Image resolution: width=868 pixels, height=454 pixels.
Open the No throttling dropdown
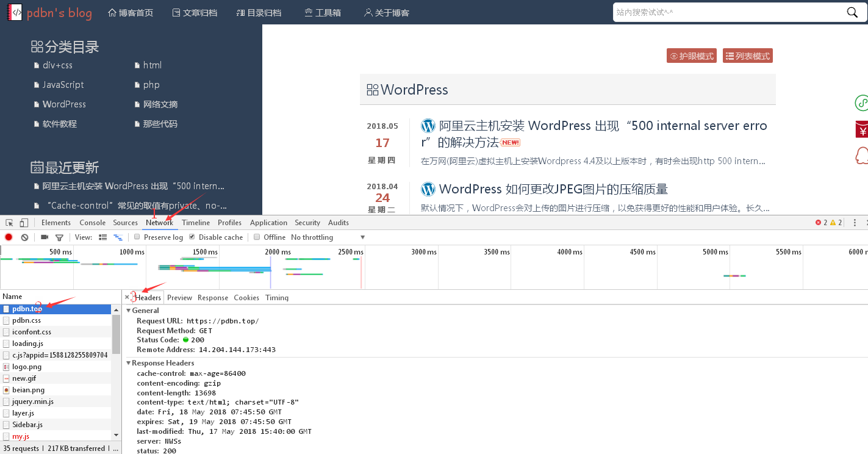[328, 237]
